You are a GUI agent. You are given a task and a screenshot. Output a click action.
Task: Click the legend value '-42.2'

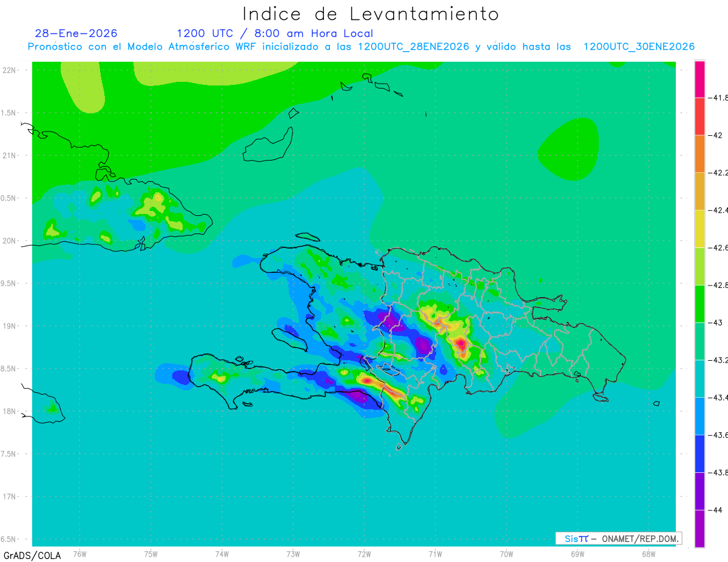tap(720, 173)
